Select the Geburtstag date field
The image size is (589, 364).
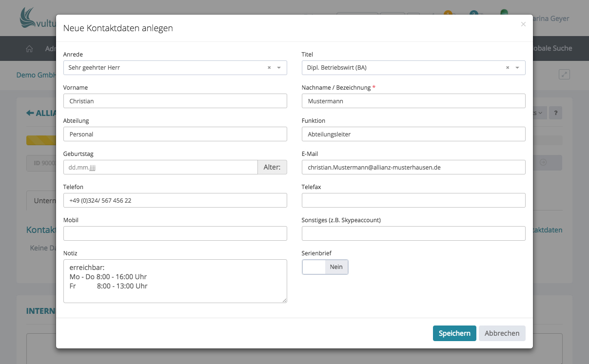coord(160,167)
